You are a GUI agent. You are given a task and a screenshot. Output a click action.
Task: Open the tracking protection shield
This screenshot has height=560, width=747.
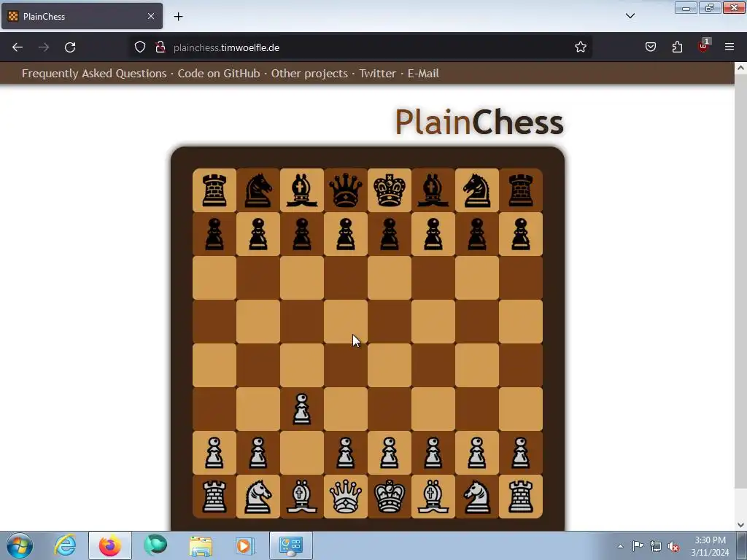point(139,47)
